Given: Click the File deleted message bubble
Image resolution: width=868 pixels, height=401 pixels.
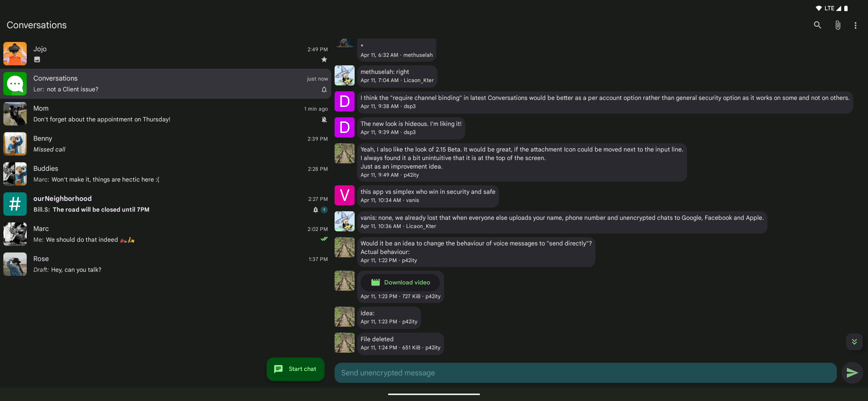Looking at the screenshot, I should pos(400,343).
